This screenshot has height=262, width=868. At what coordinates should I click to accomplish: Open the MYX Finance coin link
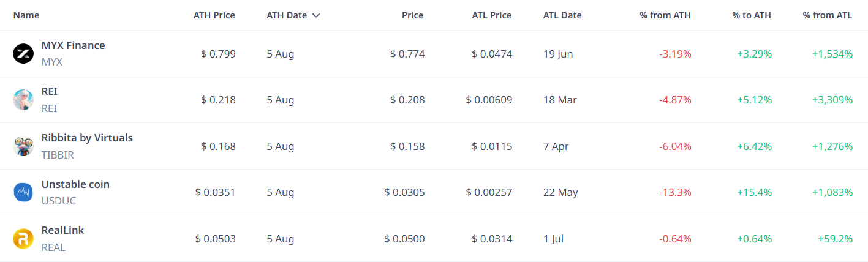pos(73,45)
